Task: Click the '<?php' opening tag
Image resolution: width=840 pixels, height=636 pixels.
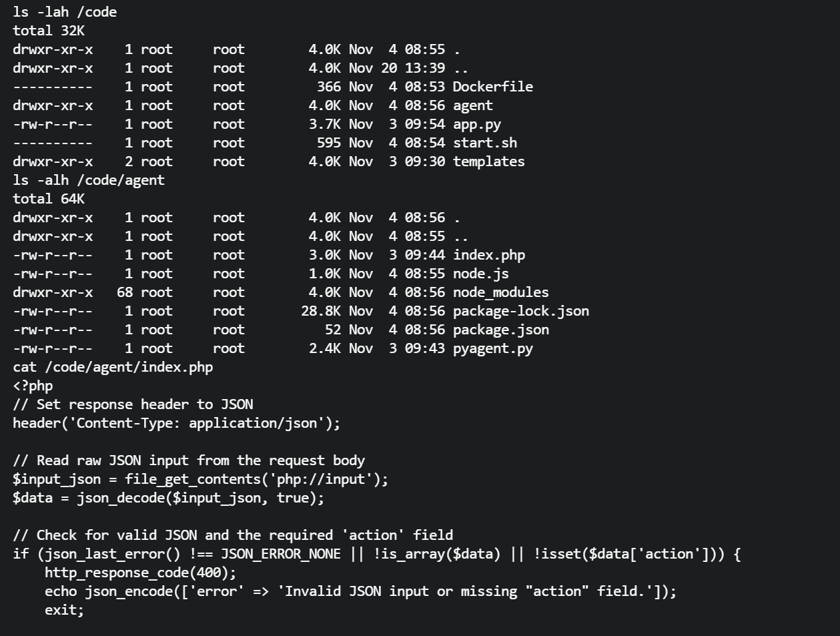Action: point(33,386)
